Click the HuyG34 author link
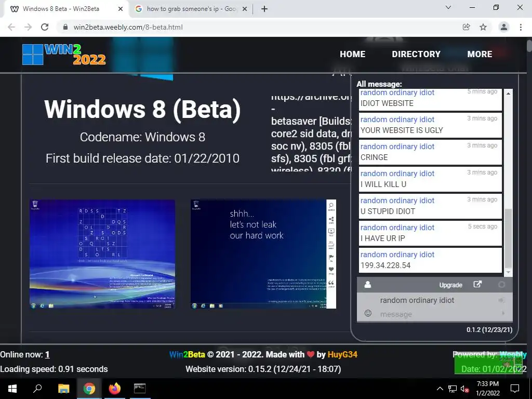This screenshot has height=399, width=532. point(342,354)
